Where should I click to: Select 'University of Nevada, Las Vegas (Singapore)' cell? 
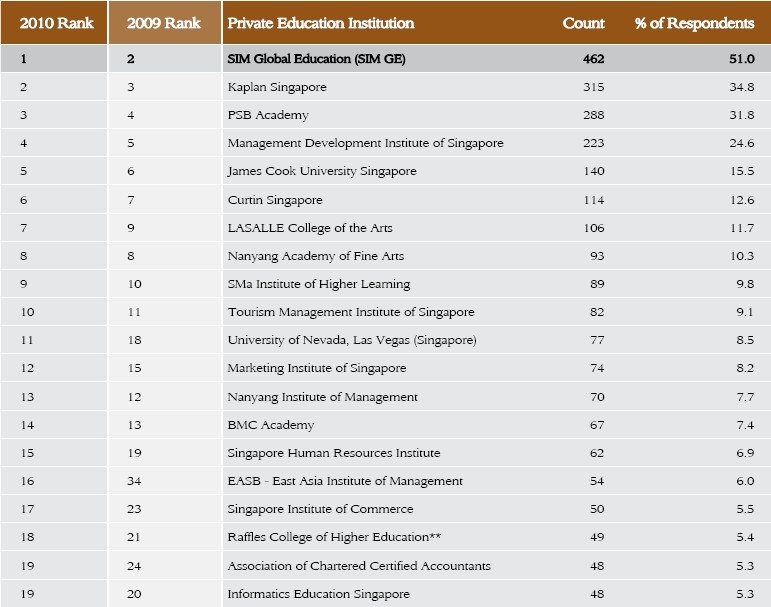[x=352, y=340]
